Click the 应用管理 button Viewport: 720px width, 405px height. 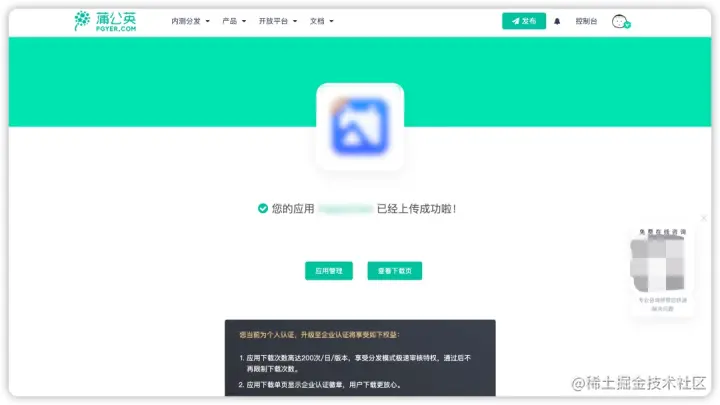click(329, 271)
